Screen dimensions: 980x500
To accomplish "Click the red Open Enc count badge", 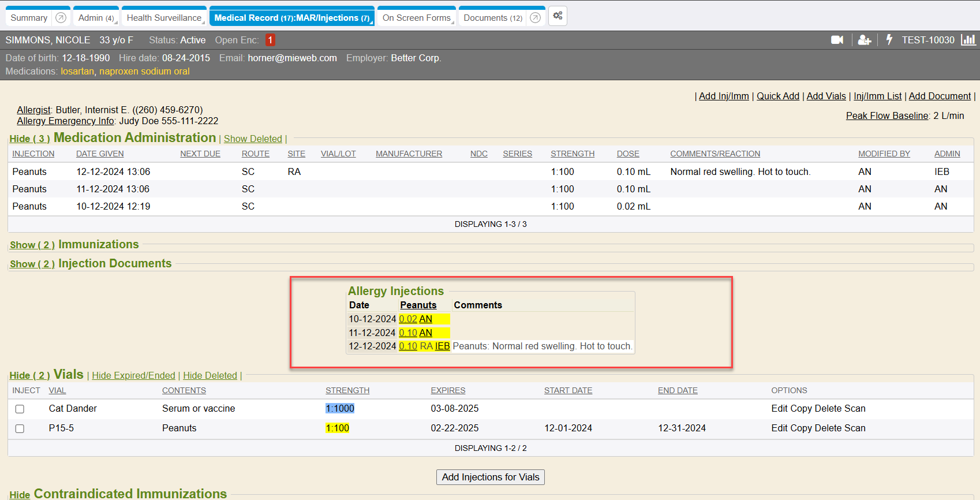I will coord(270,40).
